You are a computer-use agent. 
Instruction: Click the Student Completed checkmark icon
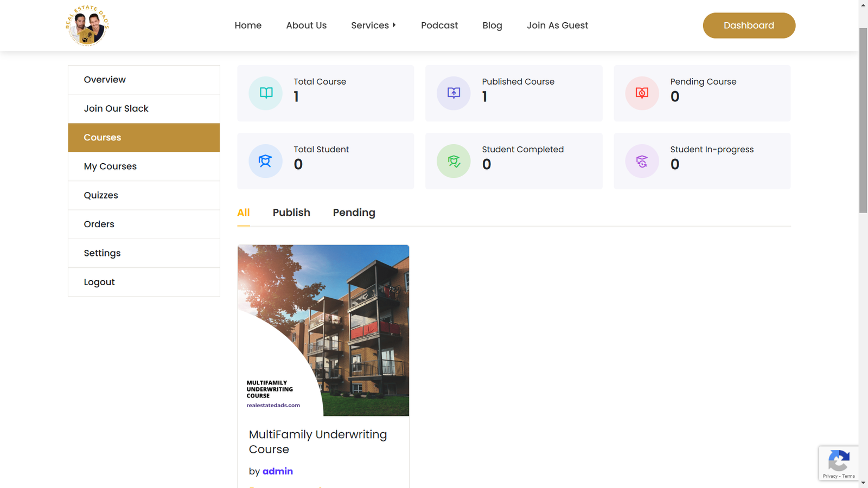click(454, 161)
